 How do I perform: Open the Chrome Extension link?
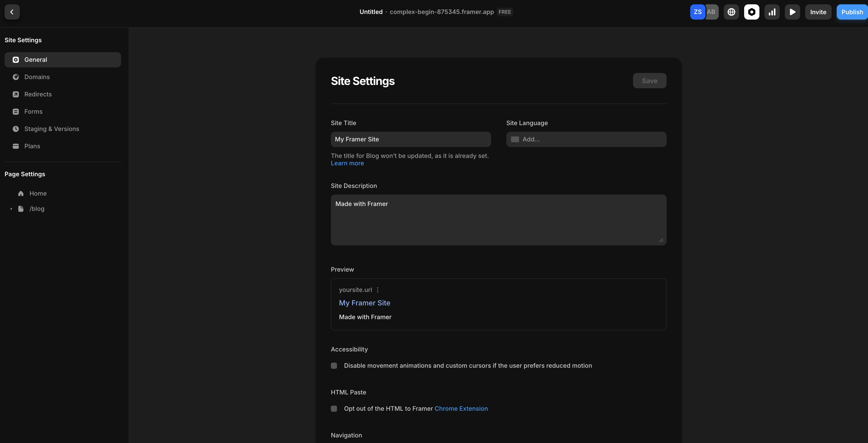461,409
